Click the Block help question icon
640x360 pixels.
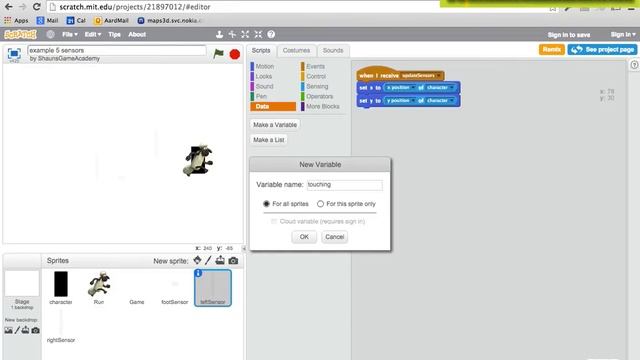pos(271,35)
